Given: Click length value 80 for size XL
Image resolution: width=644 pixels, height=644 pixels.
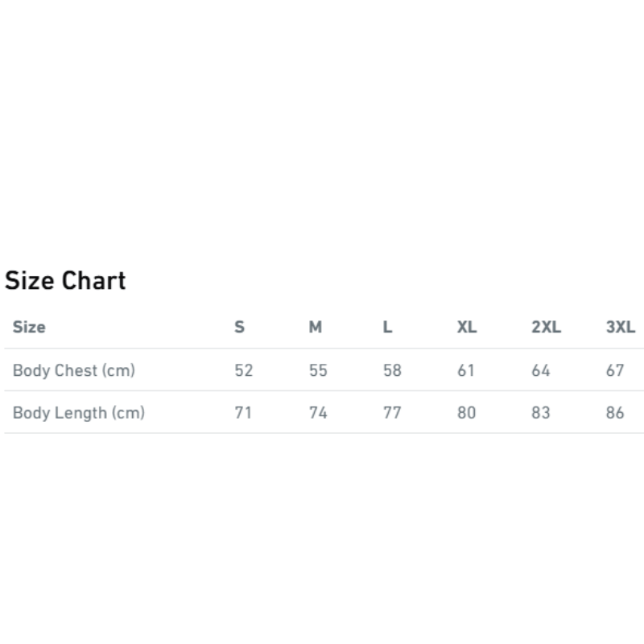Looking at the screenshot, I should click(x=467, y=413).
